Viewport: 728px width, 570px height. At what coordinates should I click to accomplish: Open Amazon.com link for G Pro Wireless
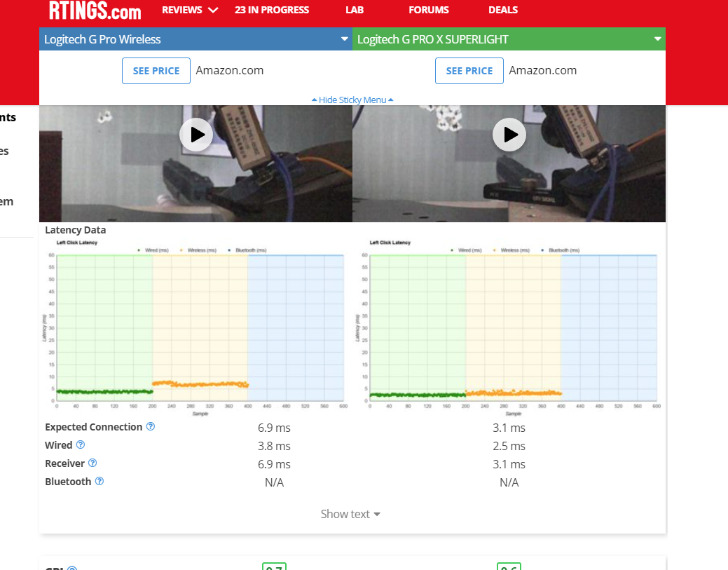pyautogui.click(x=229, y=71)
